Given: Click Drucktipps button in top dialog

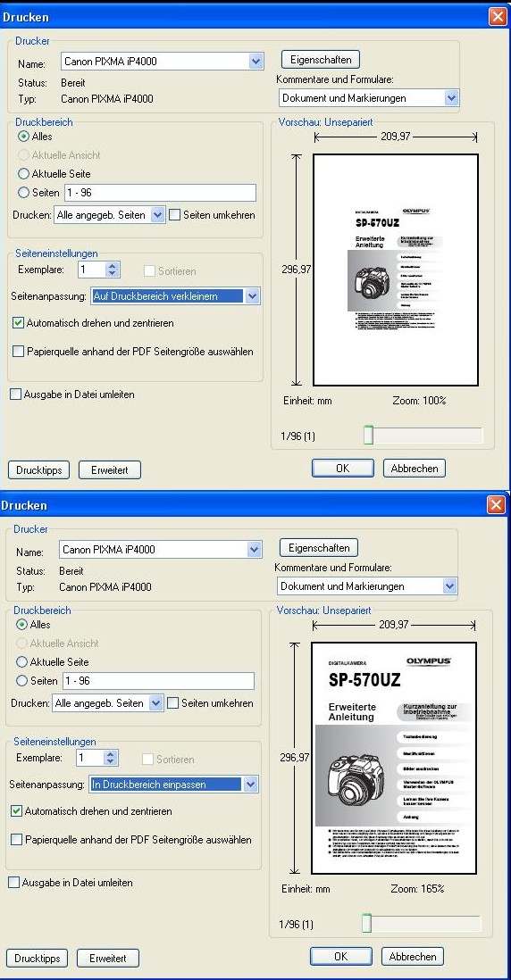Looking at the screenshot, I should tap(38, 470).
